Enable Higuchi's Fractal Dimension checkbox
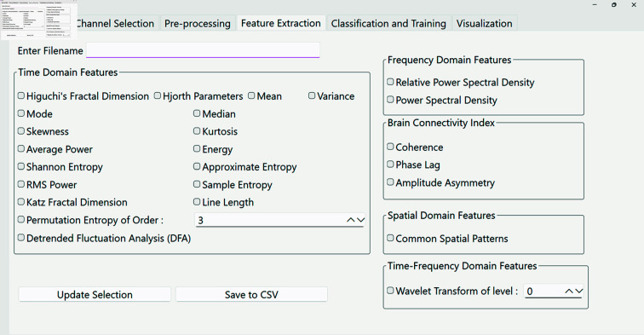Screen dimensions: 644x335 (21, 95)
